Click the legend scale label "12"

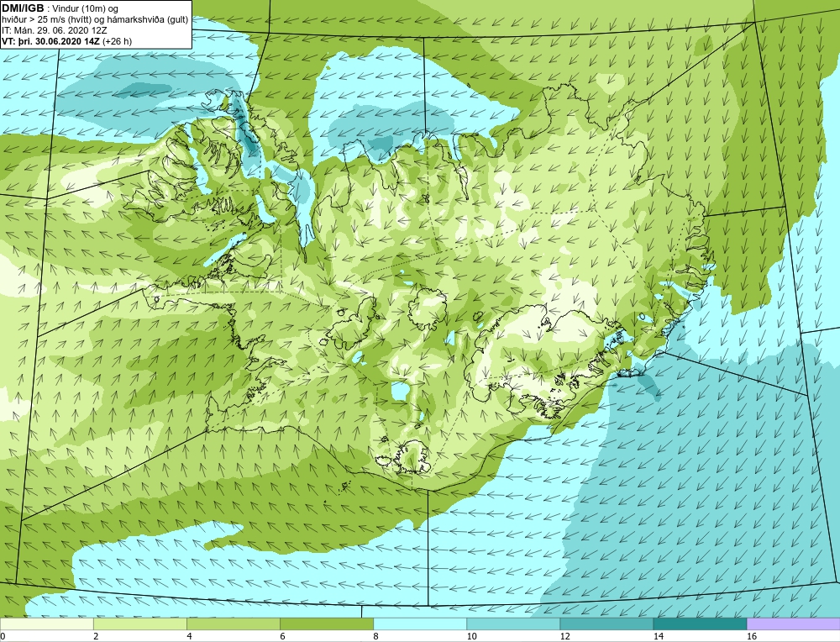click(565, 636)
